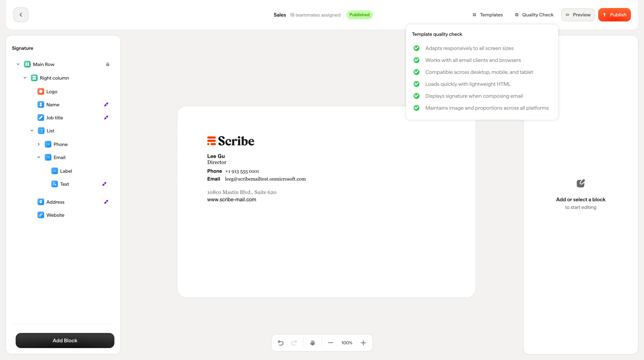Click the Scribe logo in the signature

point(231,141)
